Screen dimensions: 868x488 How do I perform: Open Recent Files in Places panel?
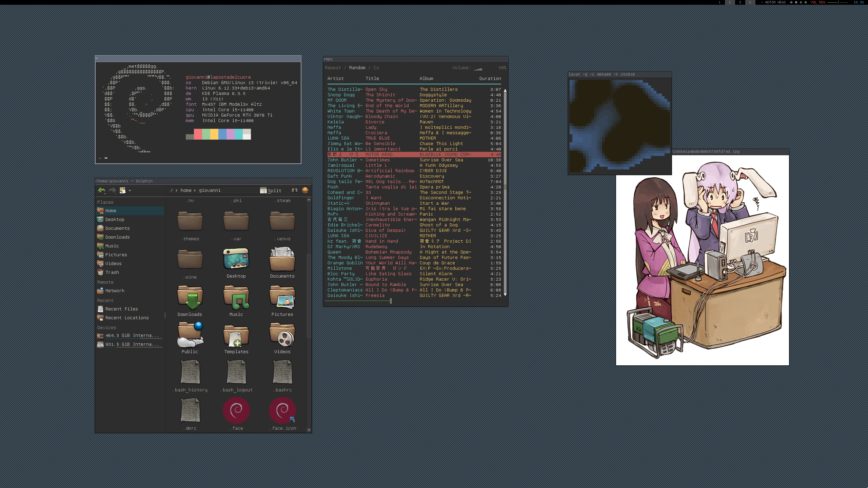130,309
